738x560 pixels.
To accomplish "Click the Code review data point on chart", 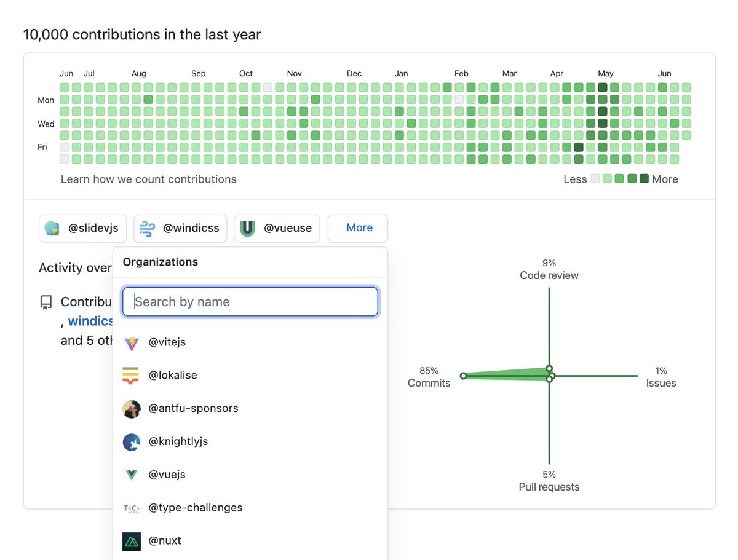I will pos(549,369).
